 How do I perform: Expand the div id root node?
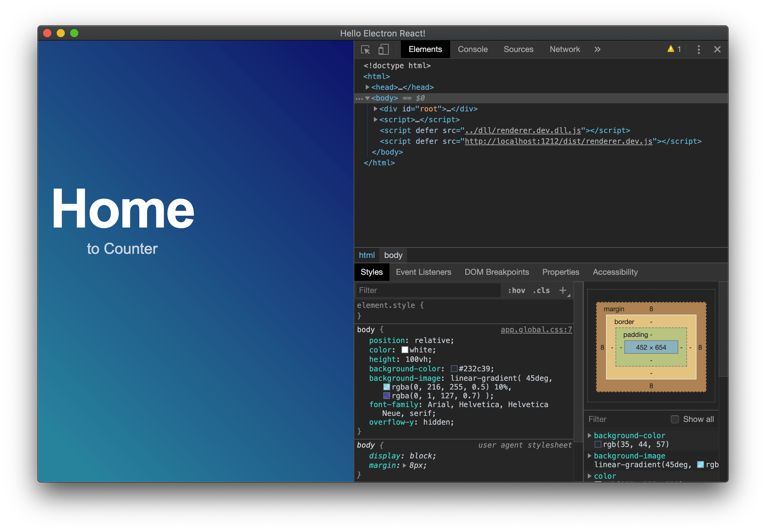click(375, 109)
